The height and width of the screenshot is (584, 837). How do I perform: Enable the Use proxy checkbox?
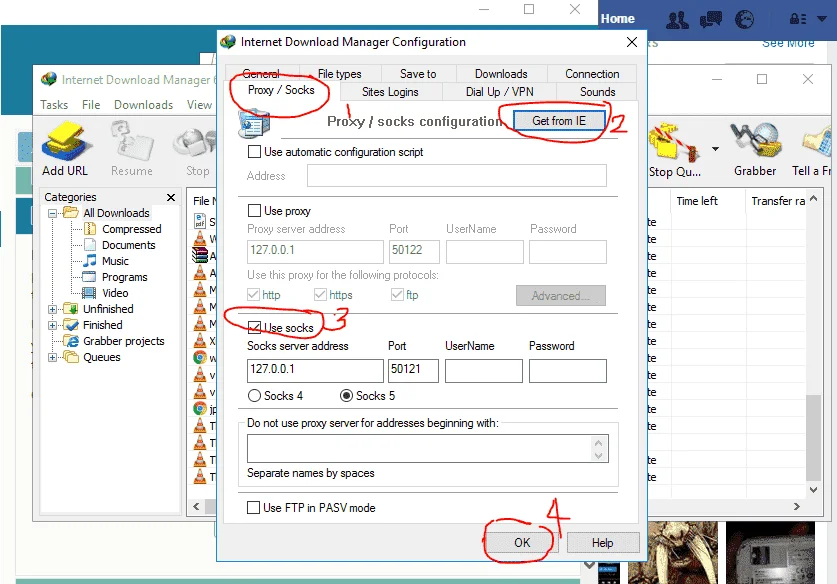254,210
